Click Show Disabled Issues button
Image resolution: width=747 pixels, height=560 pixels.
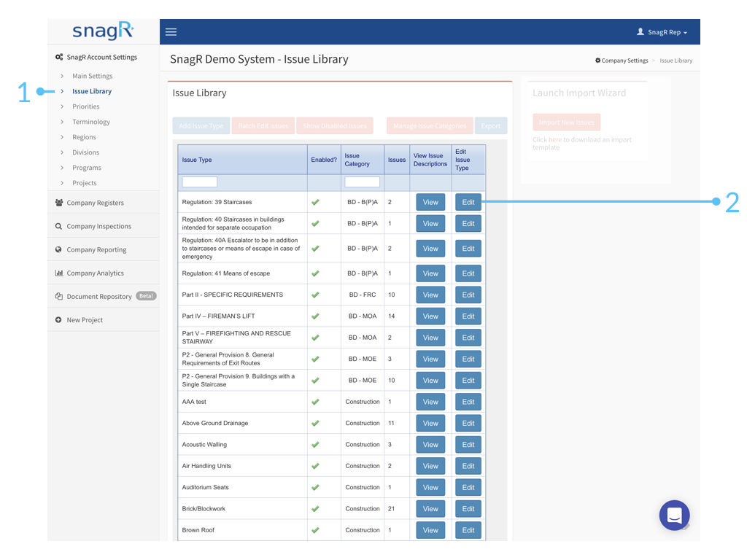pos(335,125)
